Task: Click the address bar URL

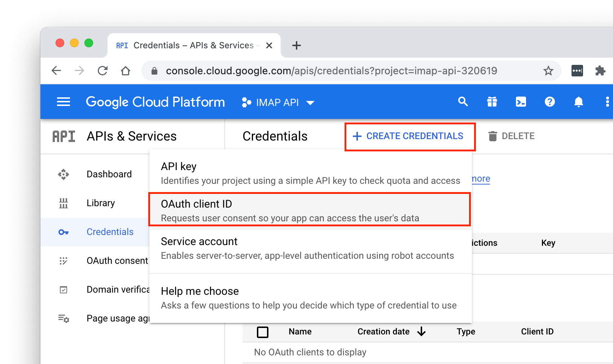Action: point(332,71)
